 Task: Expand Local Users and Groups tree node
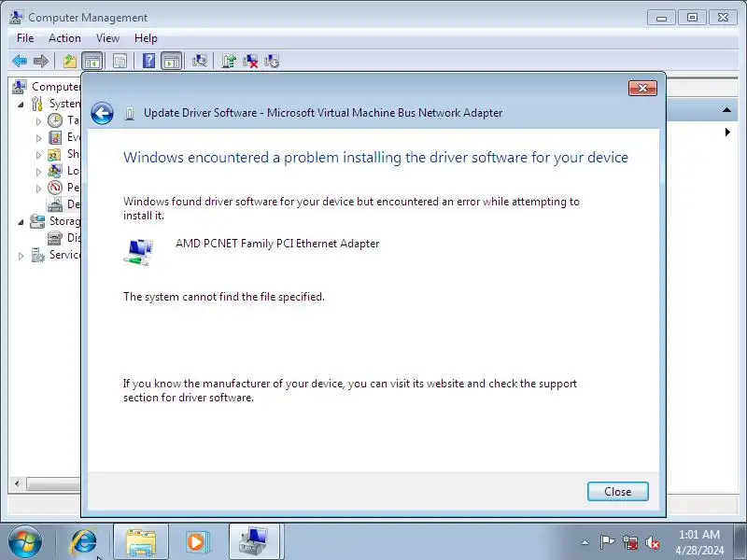tap(38, 172)
